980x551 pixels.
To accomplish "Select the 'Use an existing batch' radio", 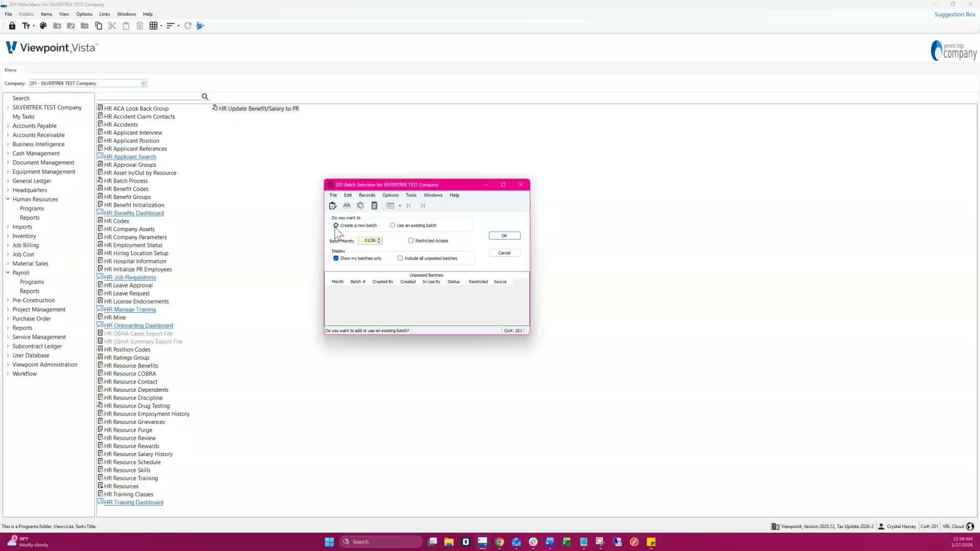I will (x=393, y=225).
